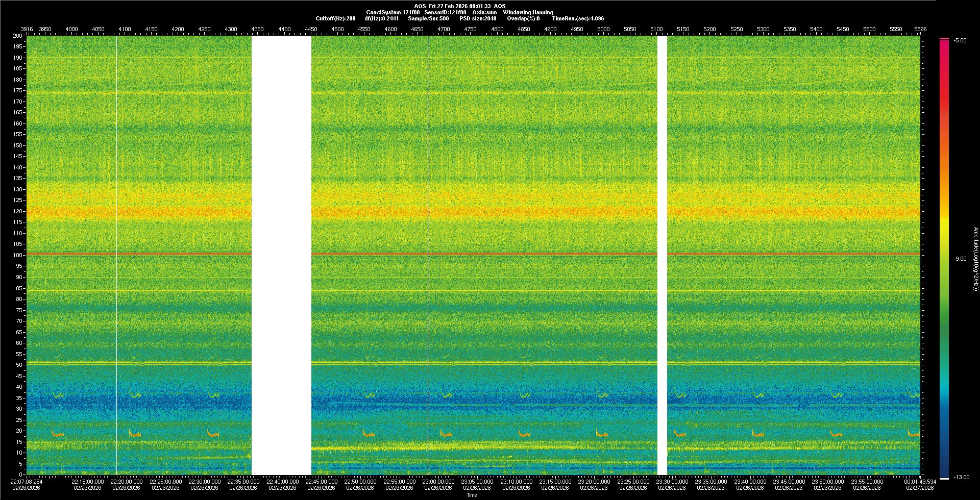Click the large white data gap region
Viewport: 980px width, 500px height.
pos(281,255)
